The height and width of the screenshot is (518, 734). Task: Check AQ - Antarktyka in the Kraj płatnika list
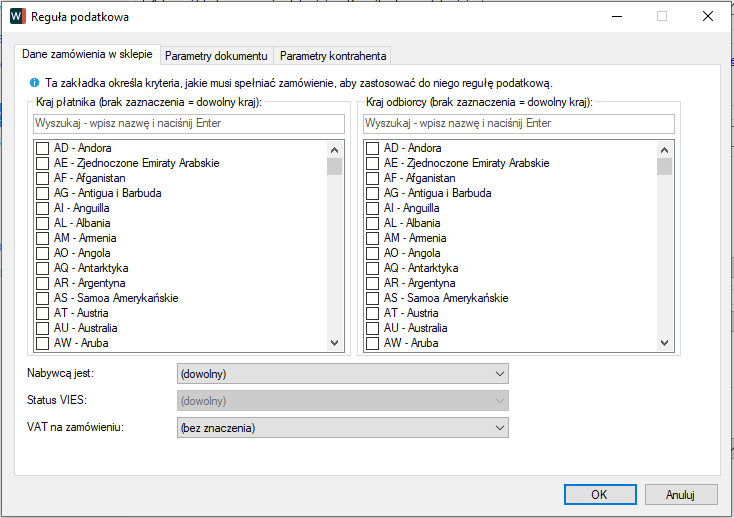(x=43, y=268)
